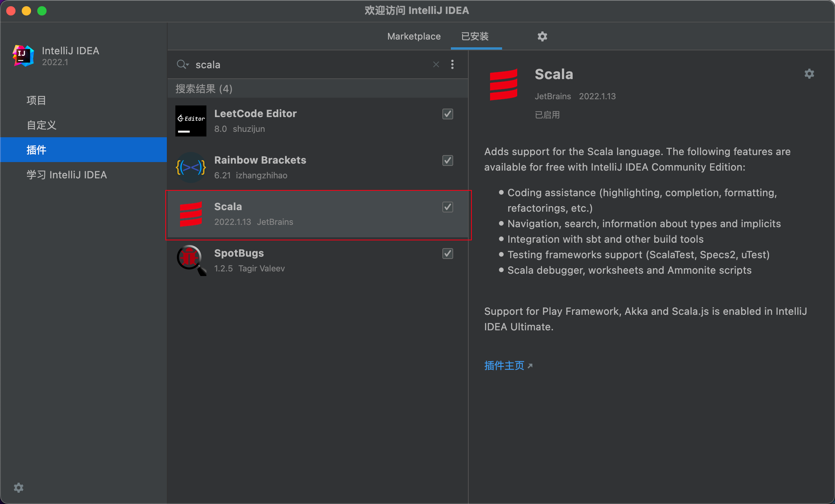835x504 pixels.
Task: Click the Rainbow Brackets plugin icon
Action: click(x=191, y=167)
